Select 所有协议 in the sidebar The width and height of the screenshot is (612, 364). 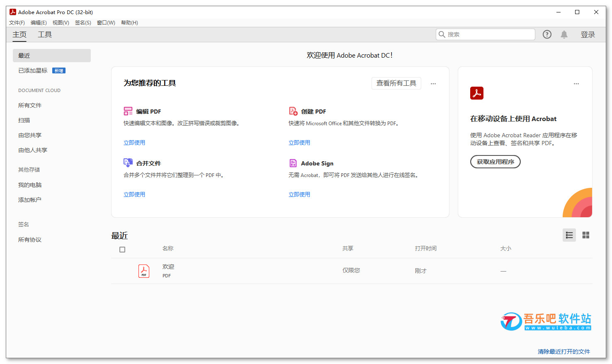pyautogui.click(x=30, y=240)
